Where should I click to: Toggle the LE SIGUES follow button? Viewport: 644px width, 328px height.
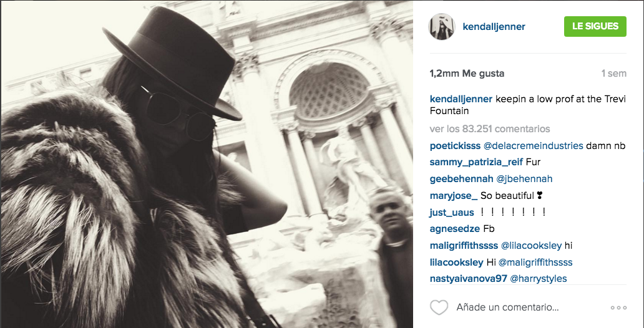(595, 26)
